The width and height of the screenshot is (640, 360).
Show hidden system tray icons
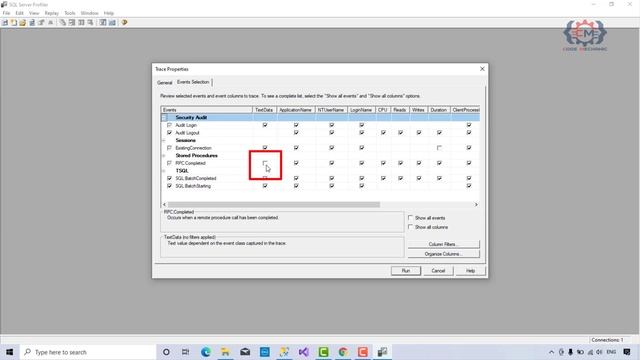551,352
